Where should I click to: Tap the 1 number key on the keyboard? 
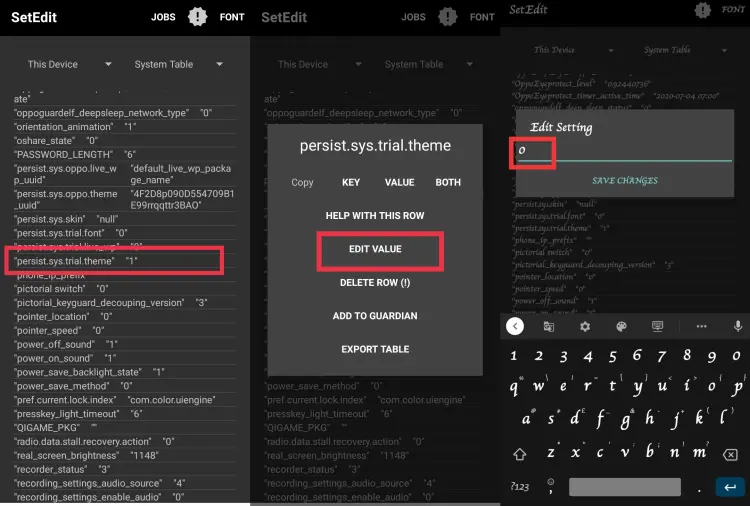click(x=513, y=355)
